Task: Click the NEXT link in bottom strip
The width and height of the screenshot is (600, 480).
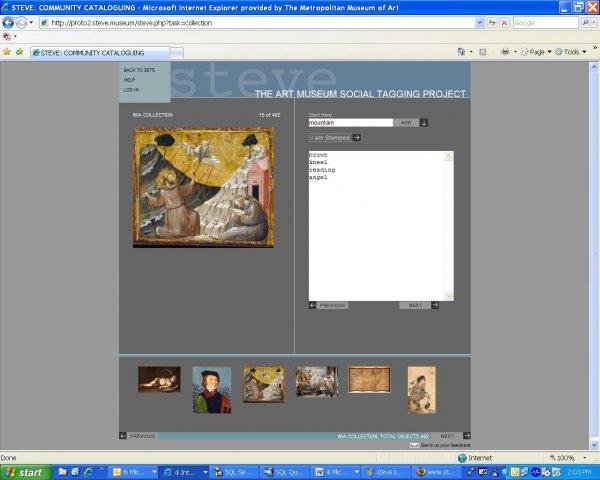Action: [x=447, y=436]
